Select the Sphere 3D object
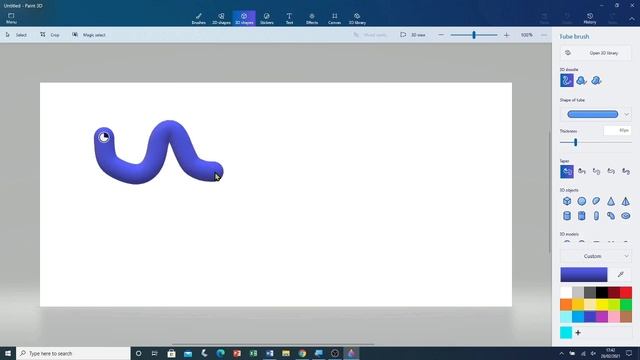The width and height of the screenshot is (640, 360). point(582,201)
